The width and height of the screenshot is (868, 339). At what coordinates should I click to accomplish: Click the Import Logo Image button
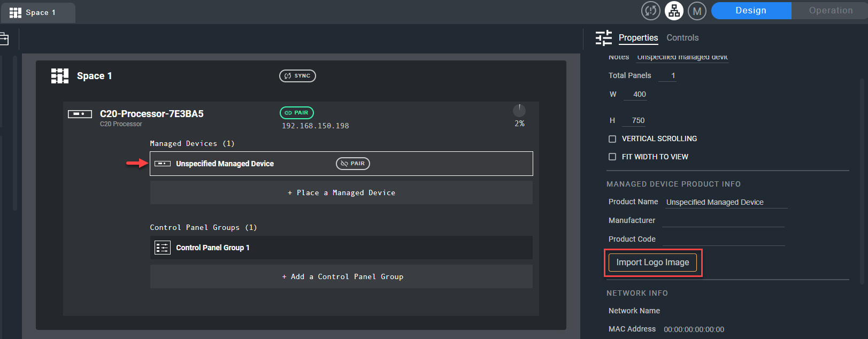652,263
